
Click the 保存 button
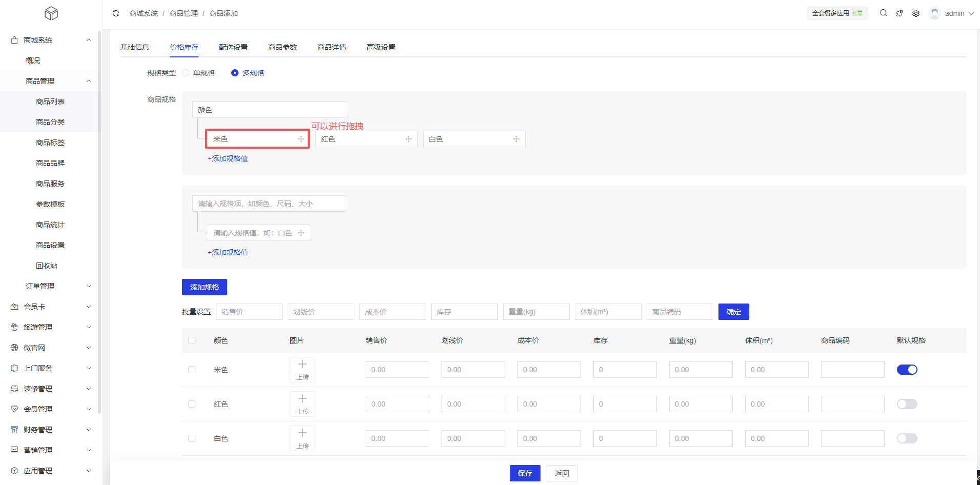[525, 473]
